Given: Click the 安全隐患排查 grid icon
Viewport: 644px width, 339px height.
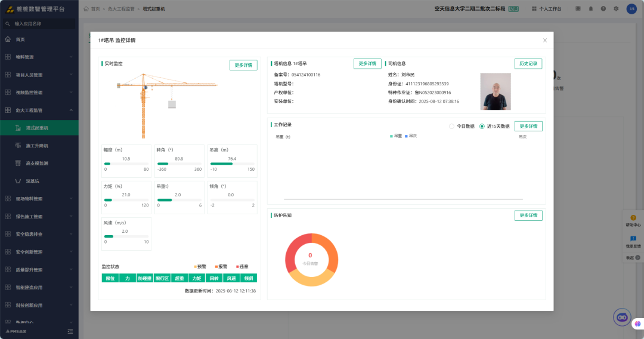Looking at the screenshot, I should pyautogui.click(x=8, y=234).
